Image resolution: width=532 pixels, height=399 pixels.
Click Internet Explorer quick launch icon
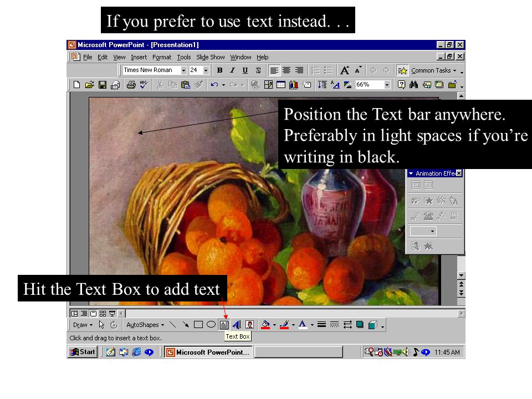[136, 352]
